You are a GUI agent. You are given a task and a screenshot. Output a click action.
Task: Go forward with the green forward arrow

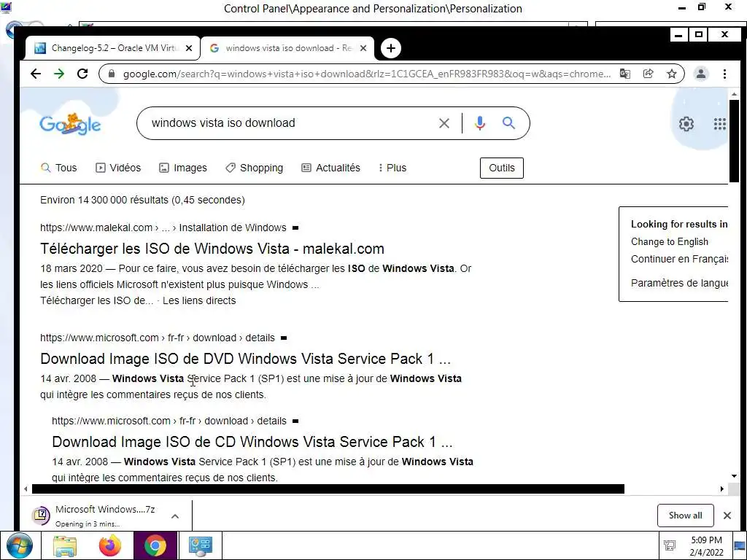coord(59,74)
